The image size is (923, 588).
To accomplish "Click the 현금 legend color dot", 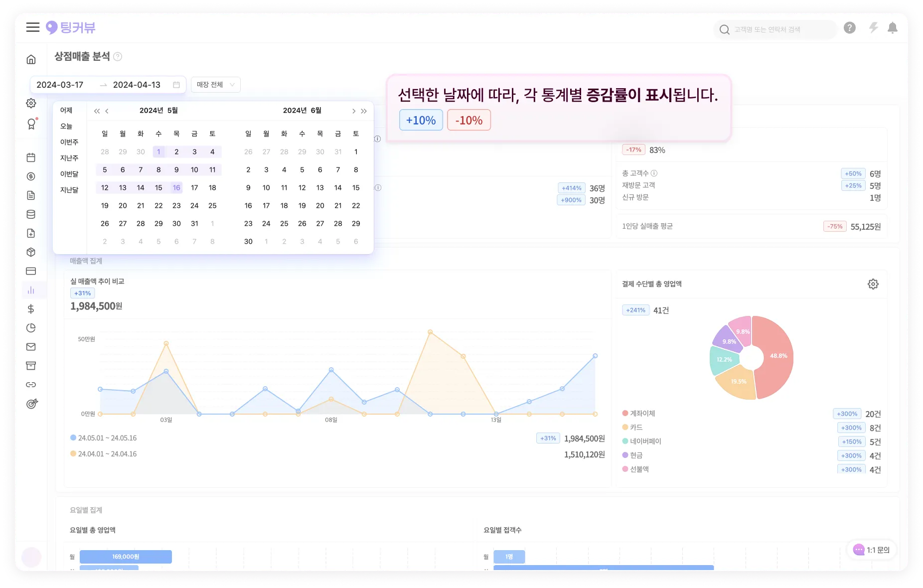I will (625, 455).
